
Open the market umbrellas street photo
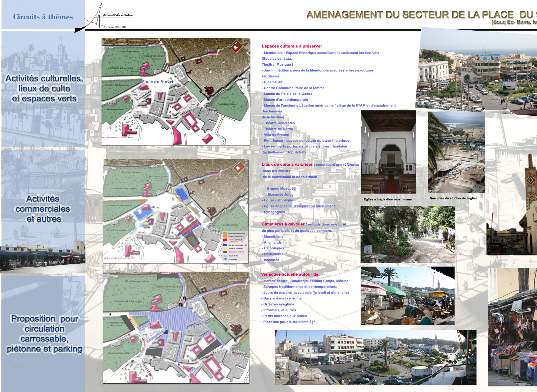[407, 296]
